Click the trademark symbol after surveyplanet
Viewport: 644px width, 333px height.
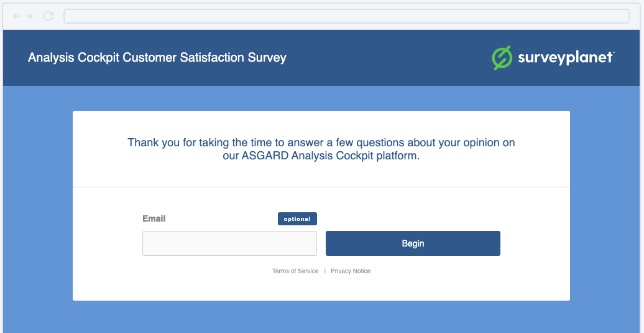click(x=613, y=54)
